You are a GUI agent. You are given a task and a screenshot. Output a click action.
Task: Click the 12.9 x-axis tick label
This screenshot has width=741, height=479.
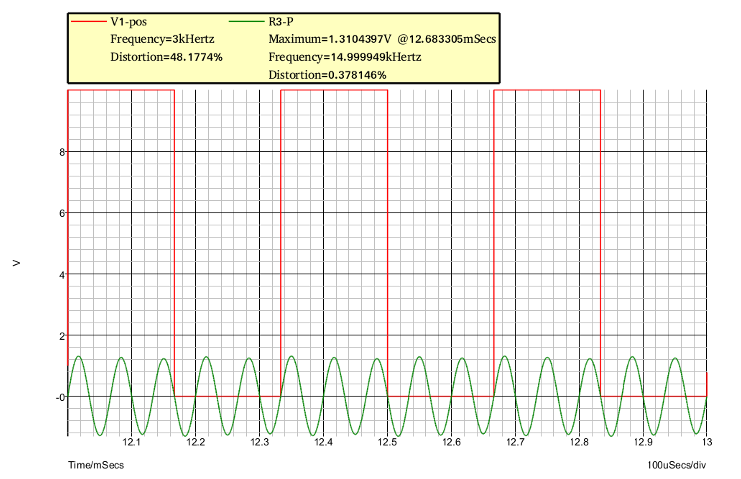click(x=643, y=442)
